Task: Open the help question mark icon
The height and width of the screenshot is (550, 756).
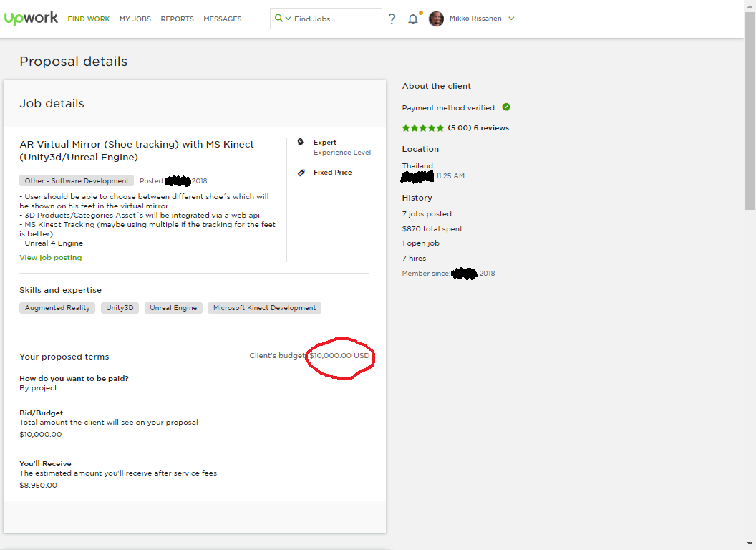Action: (392, 19)
